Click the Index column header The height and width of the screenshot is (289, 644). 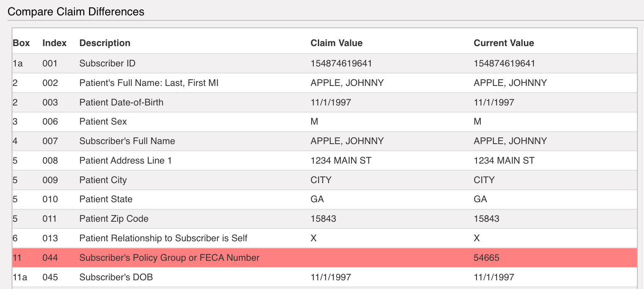[54, 43]
